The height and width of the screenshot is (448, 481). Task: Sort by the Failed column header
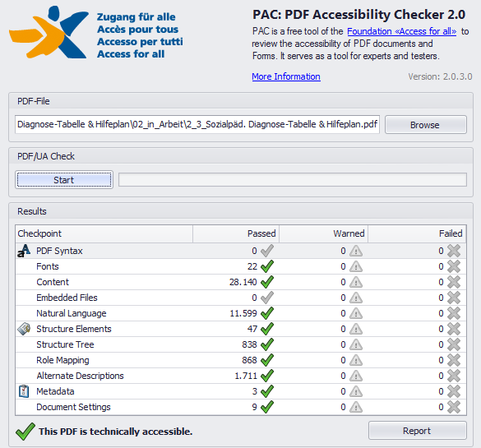(417, 233)
